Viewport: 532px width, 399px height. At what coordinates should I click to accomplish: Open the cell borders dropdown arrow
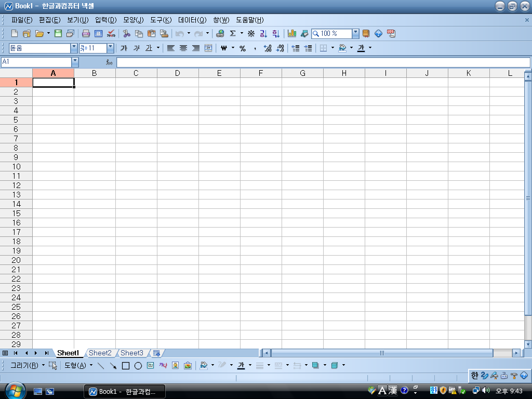tap(332, 48)
